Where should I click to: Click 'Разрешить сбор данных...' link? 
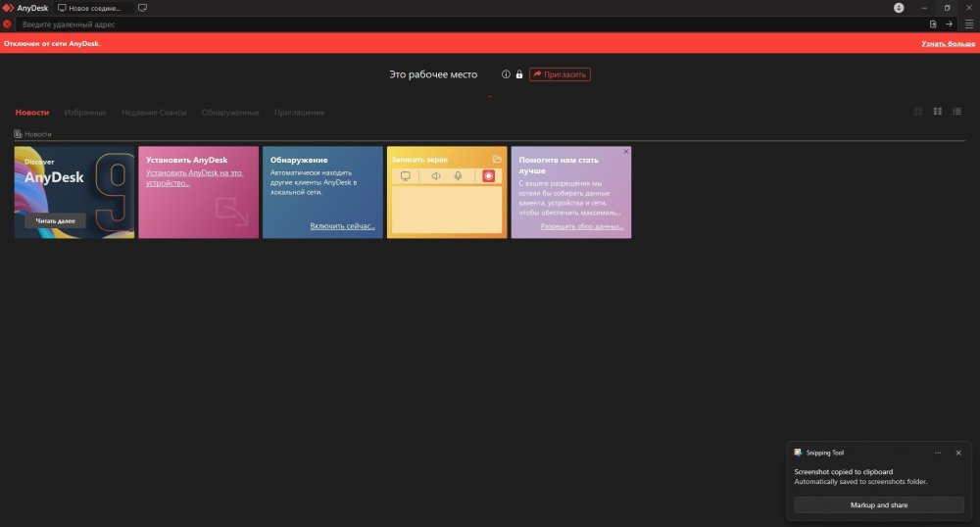coord(582,226)
